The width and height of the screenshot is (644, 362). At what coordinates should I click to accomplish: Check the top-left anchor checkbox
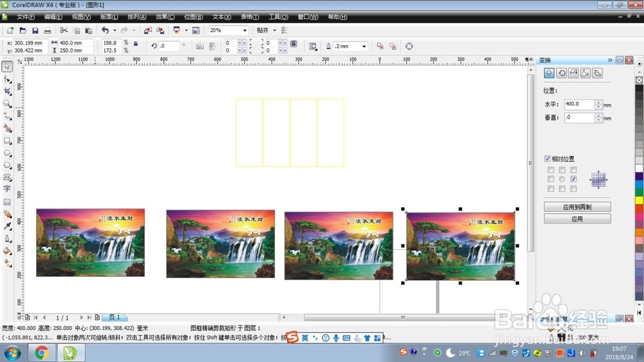551,169
